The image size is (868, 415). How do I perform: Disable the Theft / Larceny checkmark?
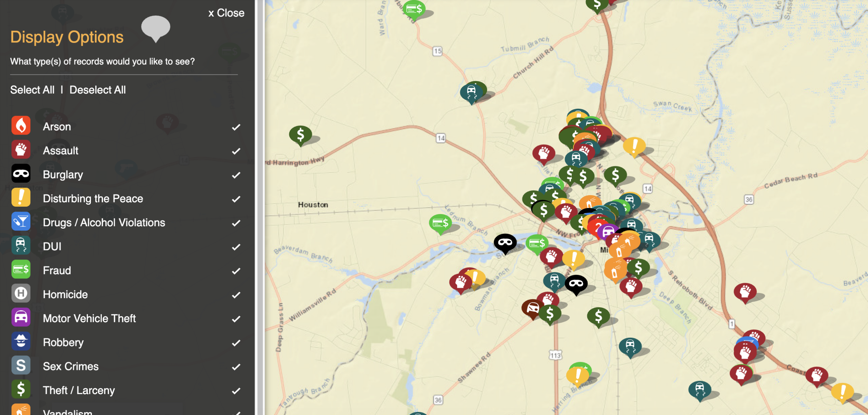click(236, 391)
